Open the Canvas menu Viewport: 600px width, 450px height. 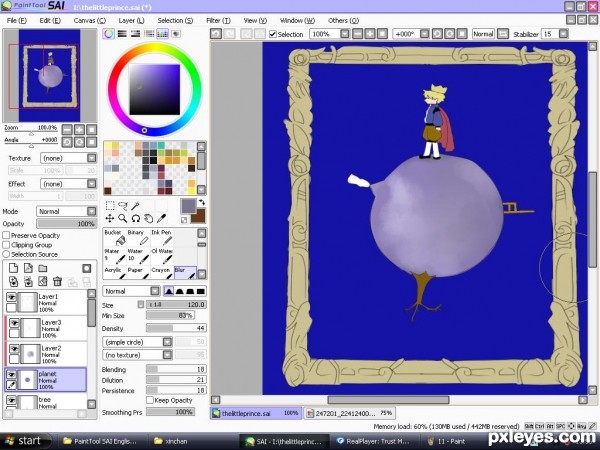coord(90,21)
